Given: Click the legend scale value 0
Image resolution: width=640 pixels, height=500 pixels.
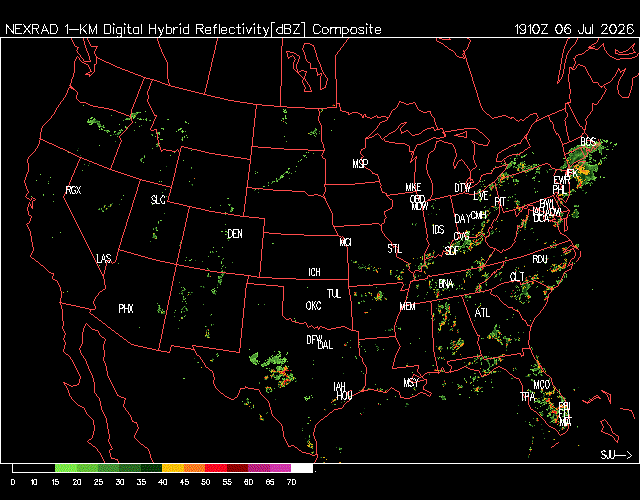Looking at the screenshot, I should [13, 482].
